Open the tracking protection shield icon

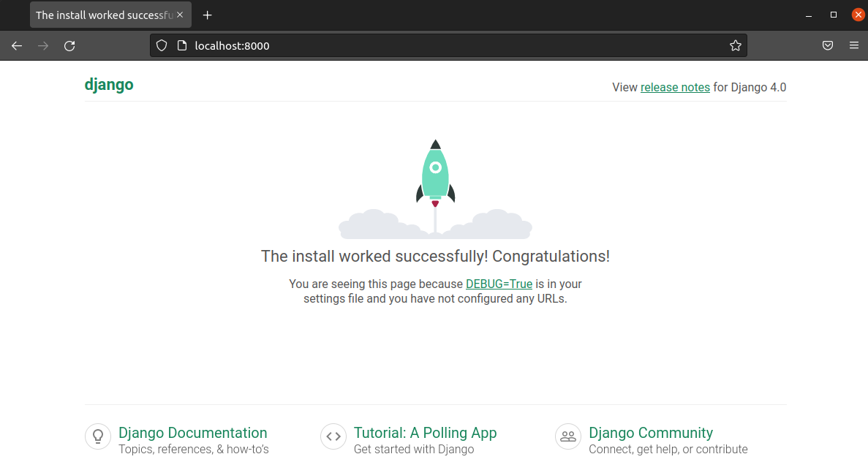(x=162, y=46)
